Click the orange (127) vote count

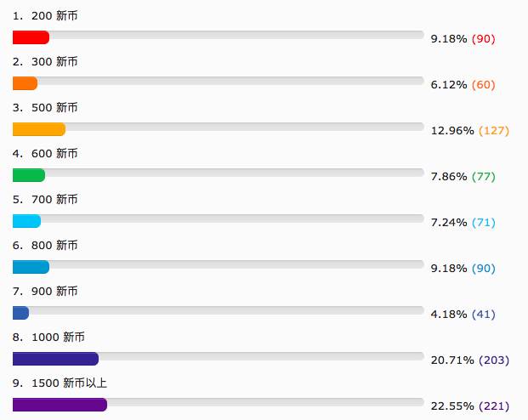tap(493, 131)
